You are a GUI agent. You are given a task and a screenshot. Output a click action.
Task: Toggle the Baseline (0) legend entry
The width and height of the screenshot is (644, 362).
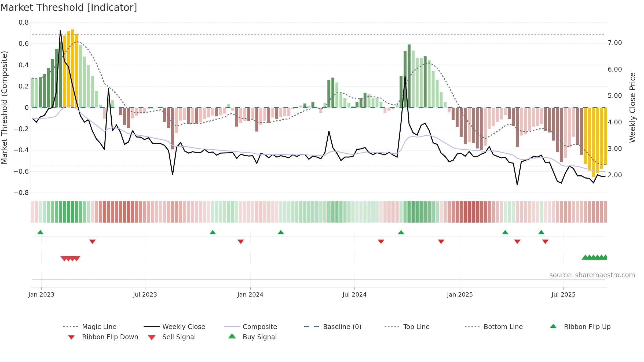point(333,327)
